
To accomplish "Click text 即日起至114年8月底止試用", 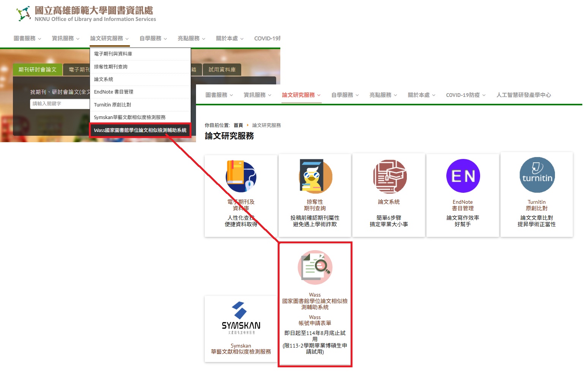I will point(315,336).
